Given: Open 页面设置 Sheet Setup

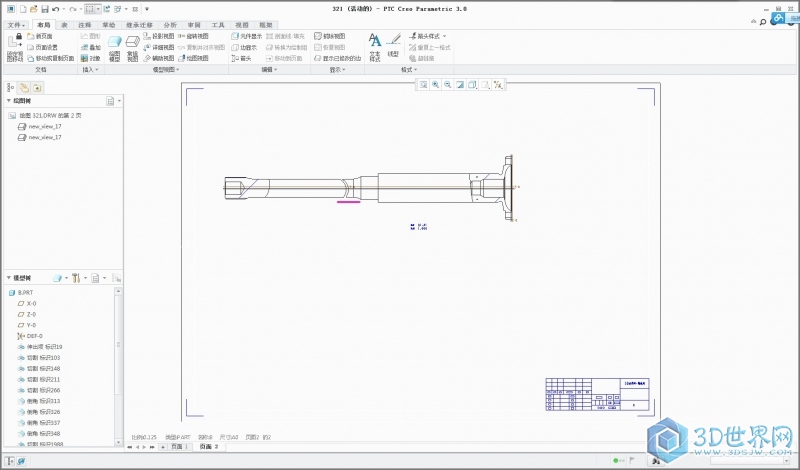Looking at the screenshot, I should [42, 47].
